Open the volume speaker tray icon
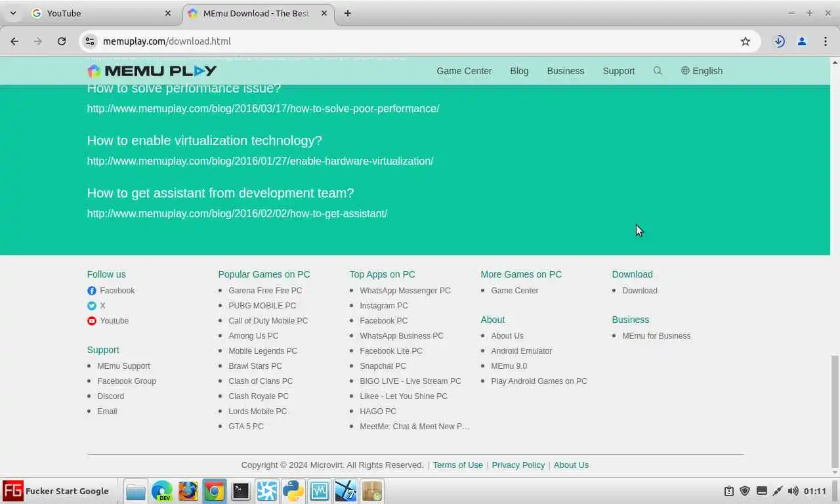 pos(793,491)
